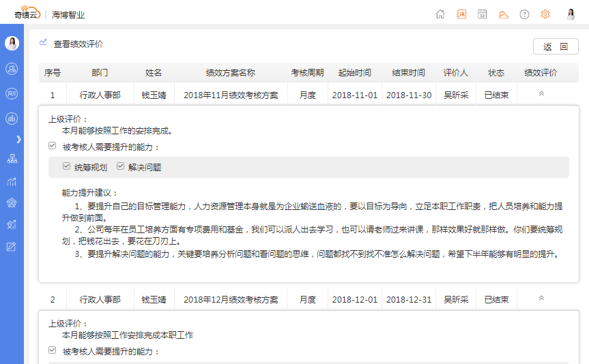The image size is (589, 364).
Task: Click 本月能够按照工作的安排完成 comment text
Action: point(117,131)
